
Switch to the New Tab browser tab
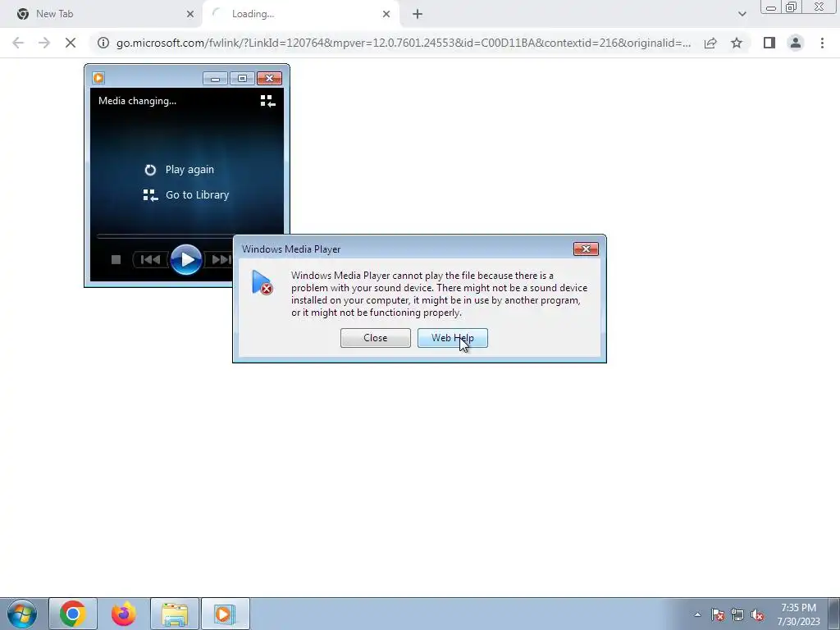[x=101, y=14]
